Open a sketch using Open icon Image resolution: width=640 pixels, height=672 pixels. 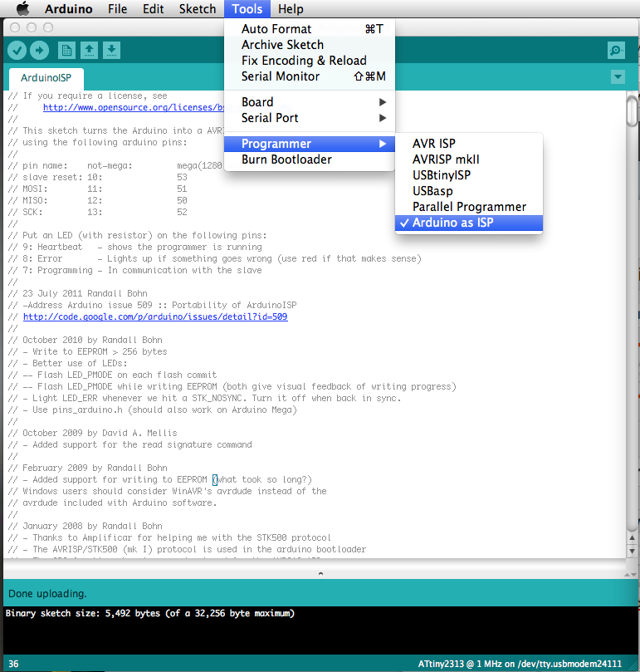[x=89, y=50]
